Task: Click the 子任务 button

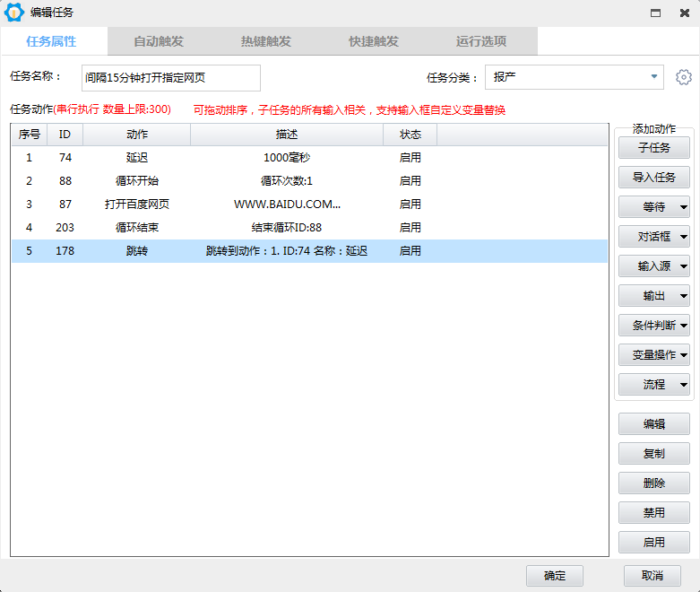Action: (x=653, y=148)
